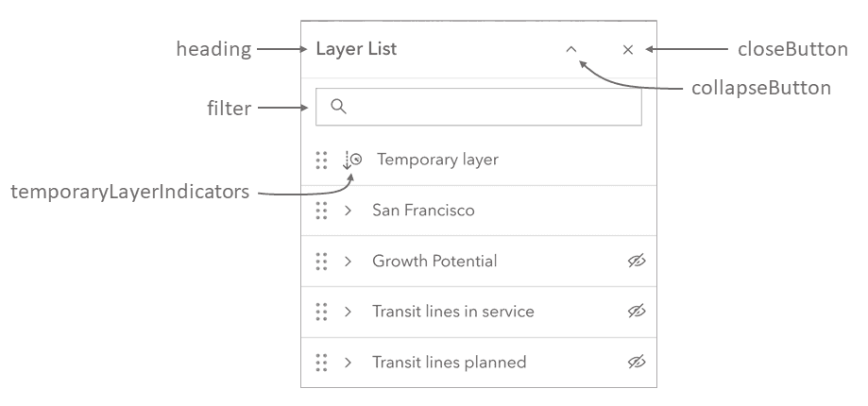Click Transit lines planned drag handle
This screenshot has width=868, height=406.
coord(321,362)
